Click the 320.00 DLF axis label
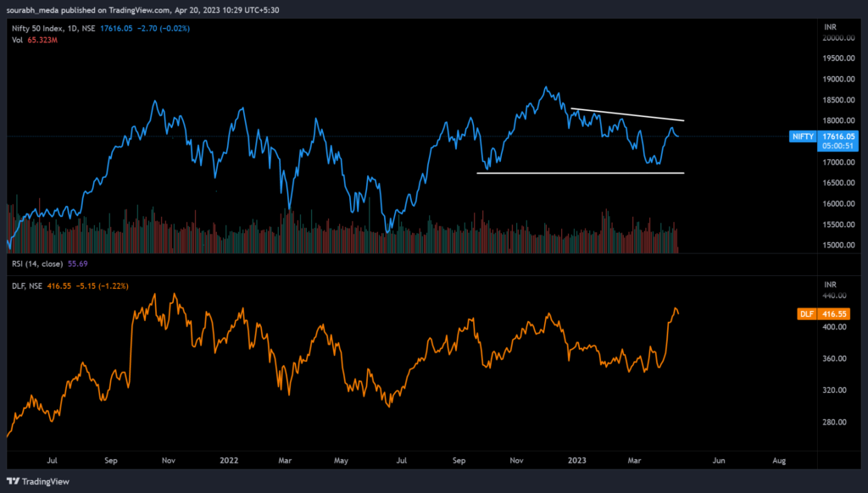The image size is (868, 493). [x=834, y=391]
